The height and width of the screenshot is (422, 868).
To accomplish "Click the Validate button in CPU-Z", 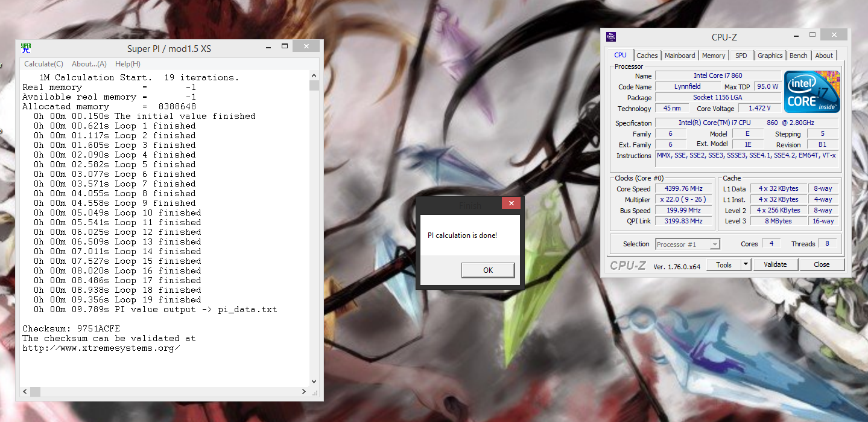I will click(775, 264).
